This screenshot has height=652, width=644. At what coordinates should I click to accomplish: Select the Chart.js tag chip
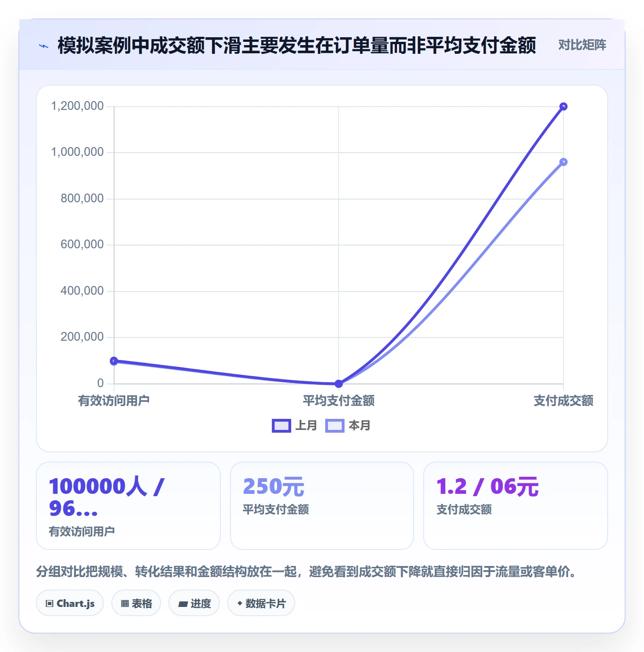pos(70,603)
